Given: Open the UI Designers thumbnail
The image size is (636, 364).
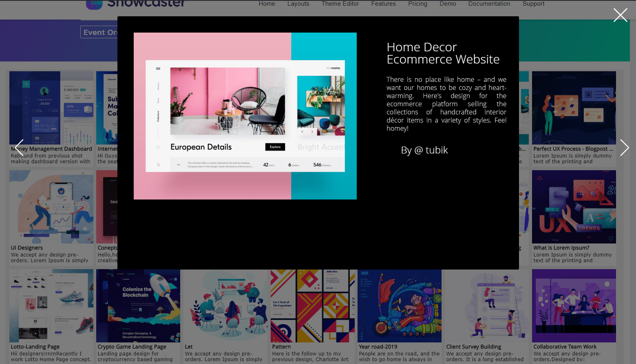Looking at the screenshot, I should (x=51, y=207).
